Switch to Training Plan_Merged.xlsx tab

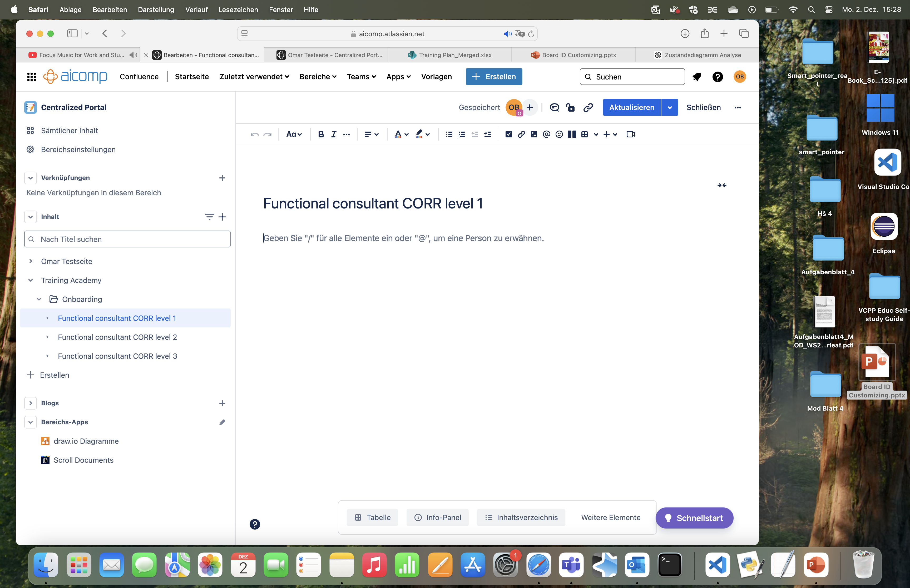[x=450, y=55]
